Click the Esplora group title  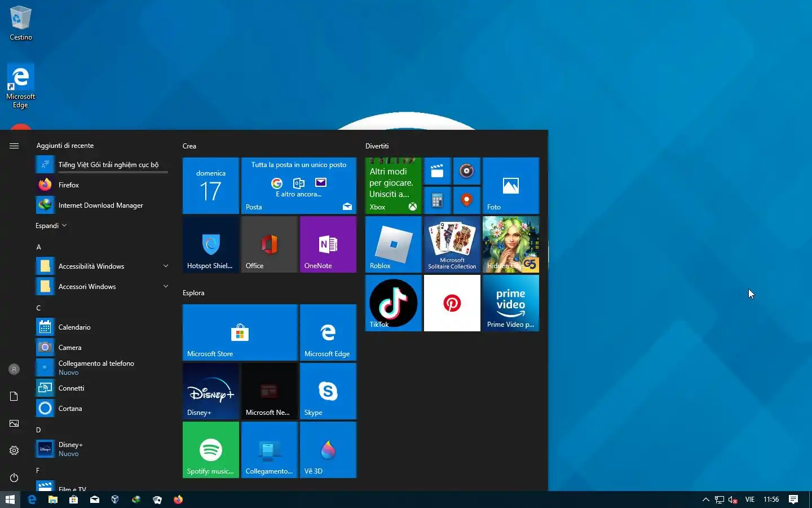point(193,293)
